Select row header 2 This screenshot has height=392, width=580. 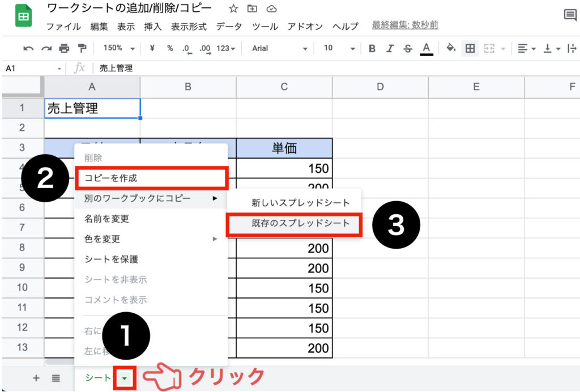tap(23, 128)
